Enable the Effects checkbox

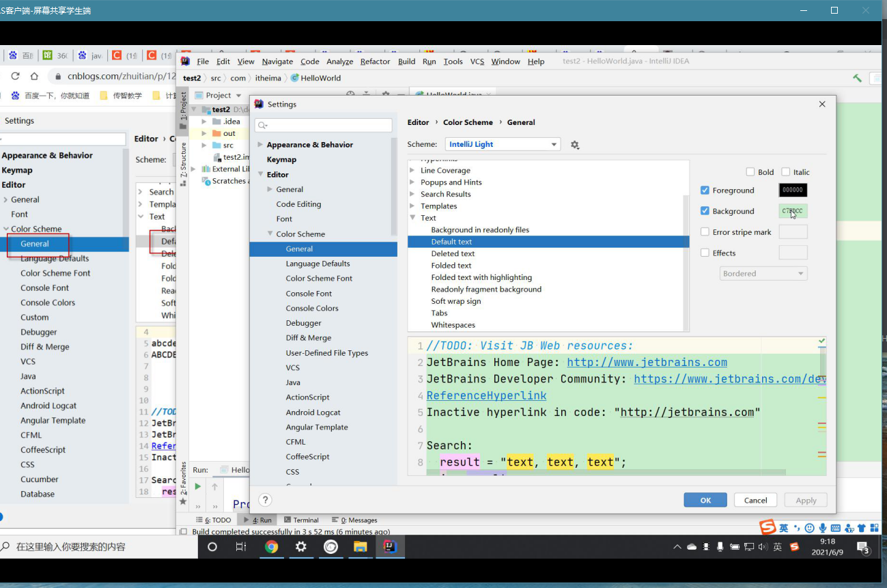(705, 253)
